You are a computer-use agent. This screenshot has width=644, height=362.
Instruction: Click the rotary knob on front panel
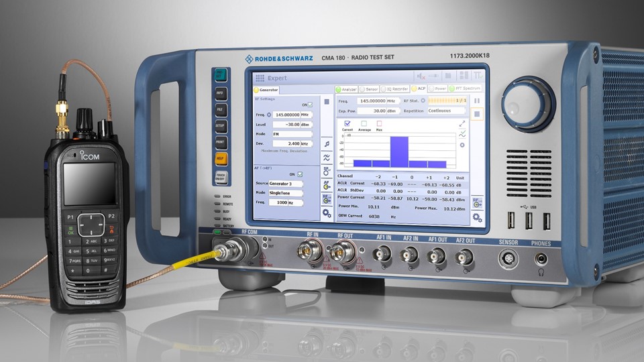(527, 103)
